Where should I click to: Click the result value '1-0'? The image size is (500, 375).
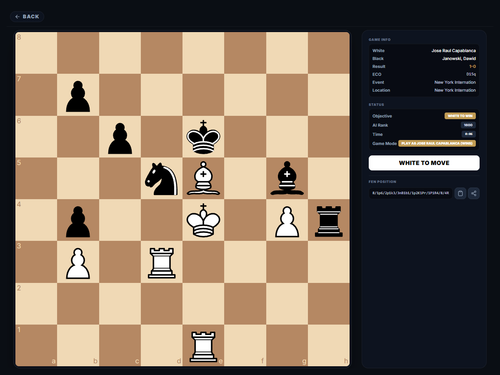click(x=473, y=66)
